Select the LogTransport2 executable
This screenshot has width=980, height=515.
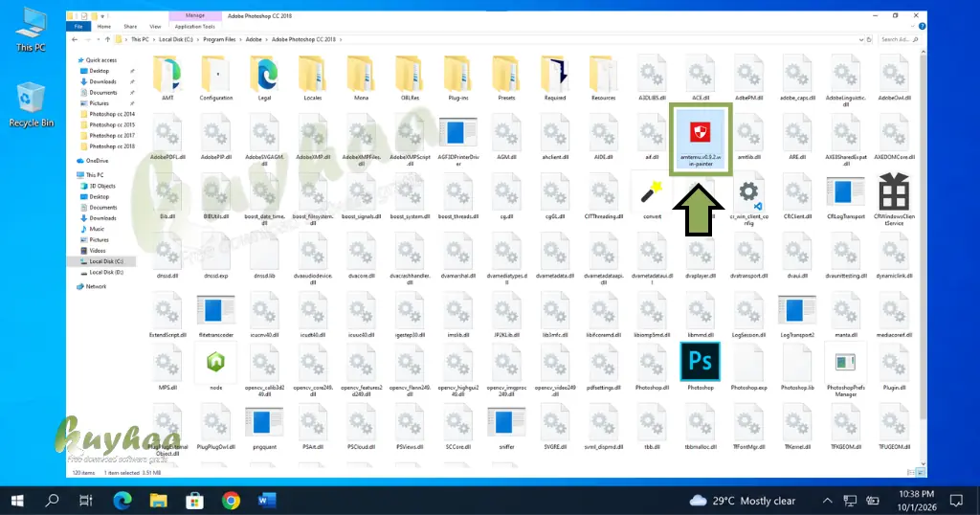pyautogui.click(x=797, y=316)
